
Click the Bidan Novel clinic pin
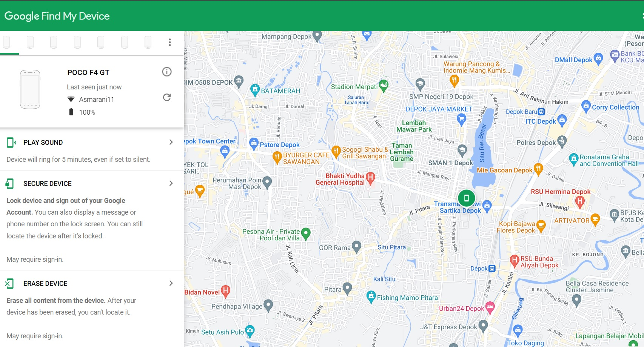coord(225,291)
